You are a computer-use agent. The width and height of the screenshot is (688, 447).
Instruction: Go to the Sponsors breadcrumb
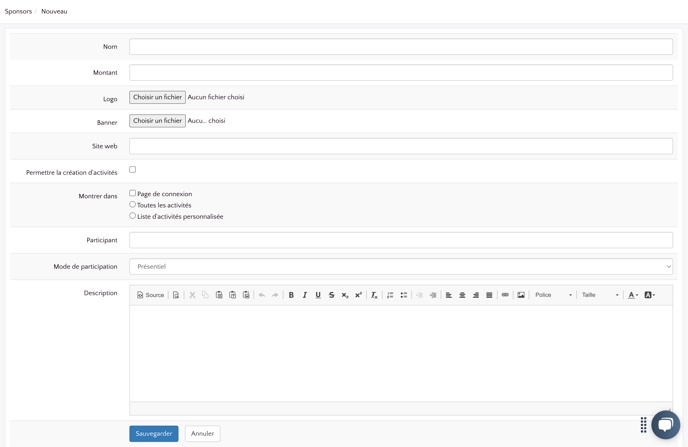pyautogui.click(x=18, y=11)
